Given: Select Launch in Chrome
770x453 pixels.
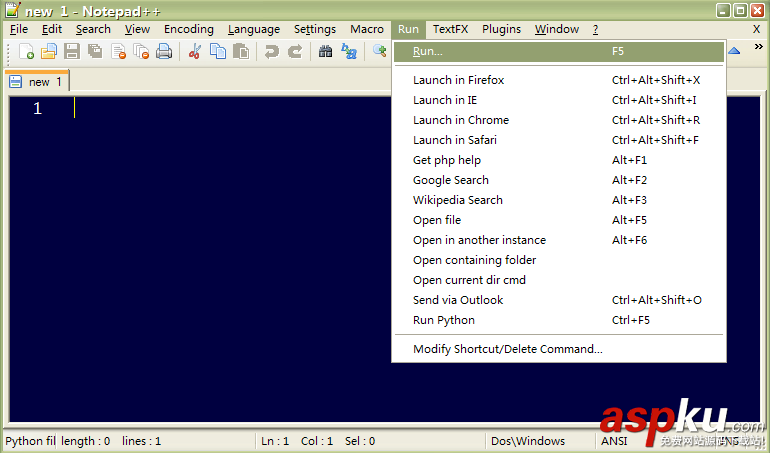Looking at the screenshot, I should (x=559, y=120).
